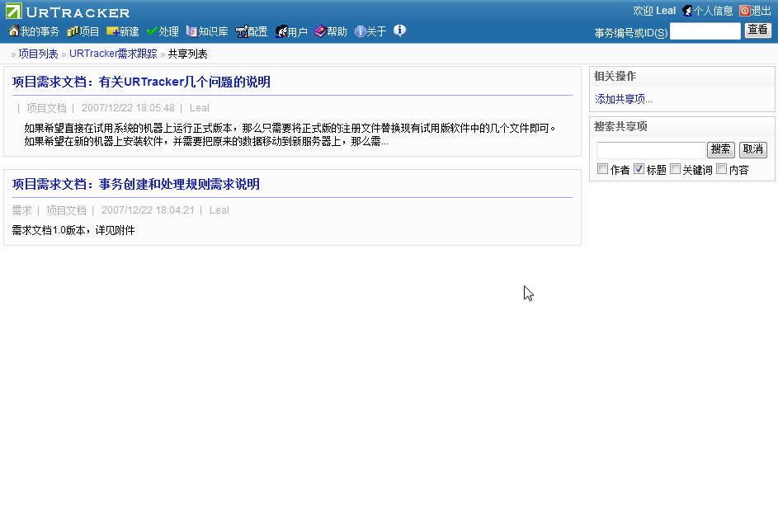Select 新建 in the navigation bar
The height and width of the screenshot is (532, 778).
[x=129, y=32]
